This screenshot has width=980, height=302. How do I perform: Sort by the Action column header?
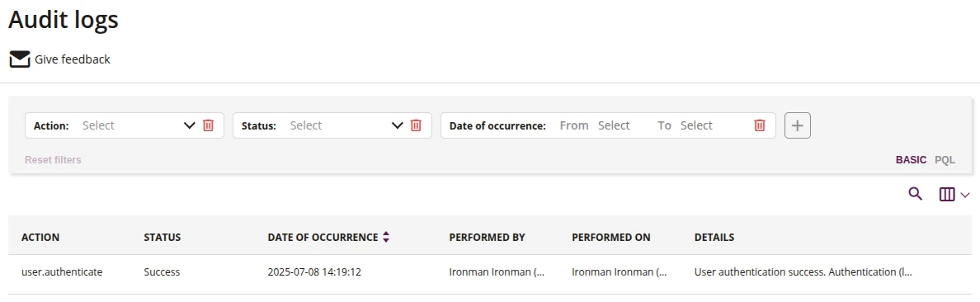pos(40,237)
